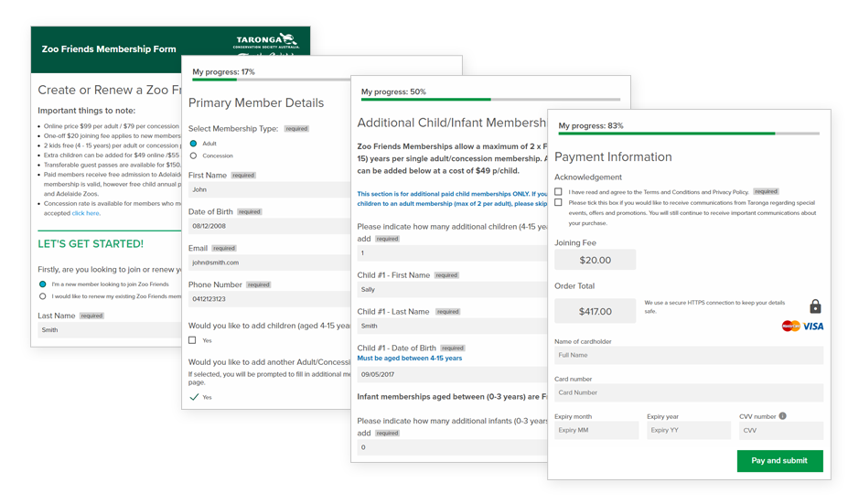Click the $20.00 Joining Fee value
The image size is (859, 504).
595,260
